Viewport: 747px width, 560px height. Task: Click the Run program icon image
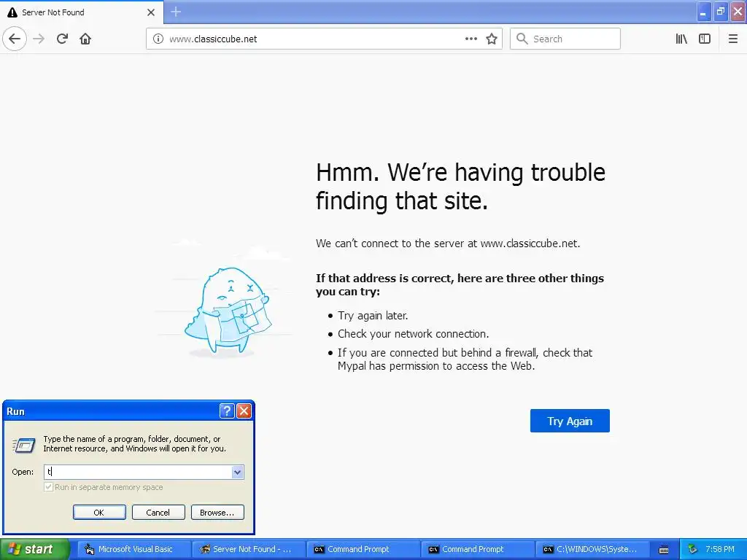[x=24, y=445]
